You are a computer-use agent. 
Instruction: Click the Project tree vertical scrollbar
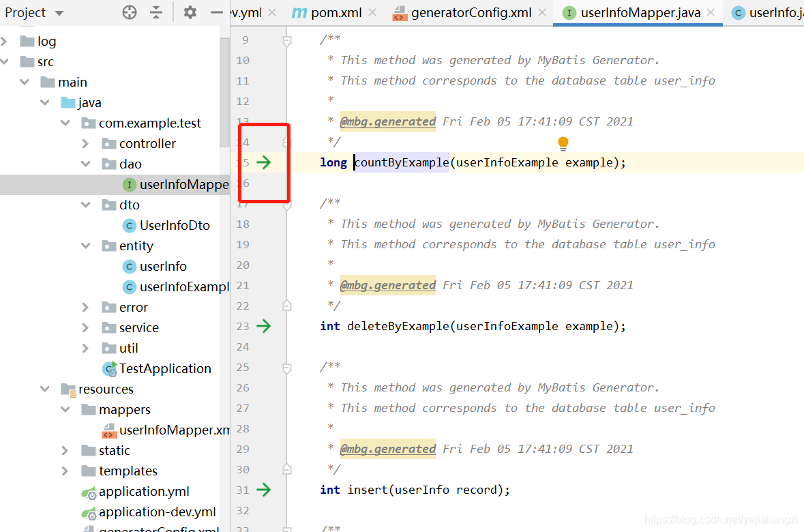(x=224, y=92)
